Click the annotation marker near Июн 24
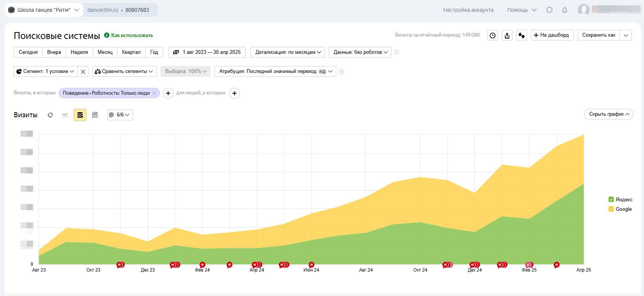 tap(312, 265)
